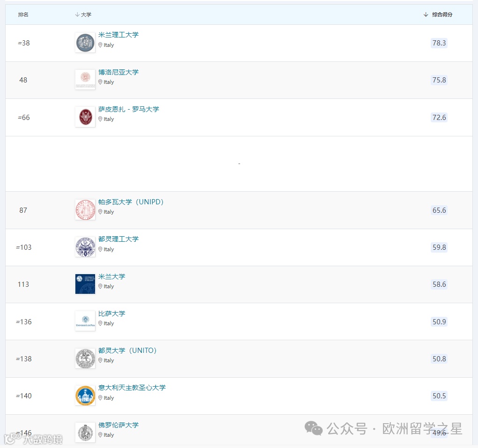The width and height of the screenshot is (478, 448).
Task: Select the 50.5 score badge
Action: [x=439, y=396]
